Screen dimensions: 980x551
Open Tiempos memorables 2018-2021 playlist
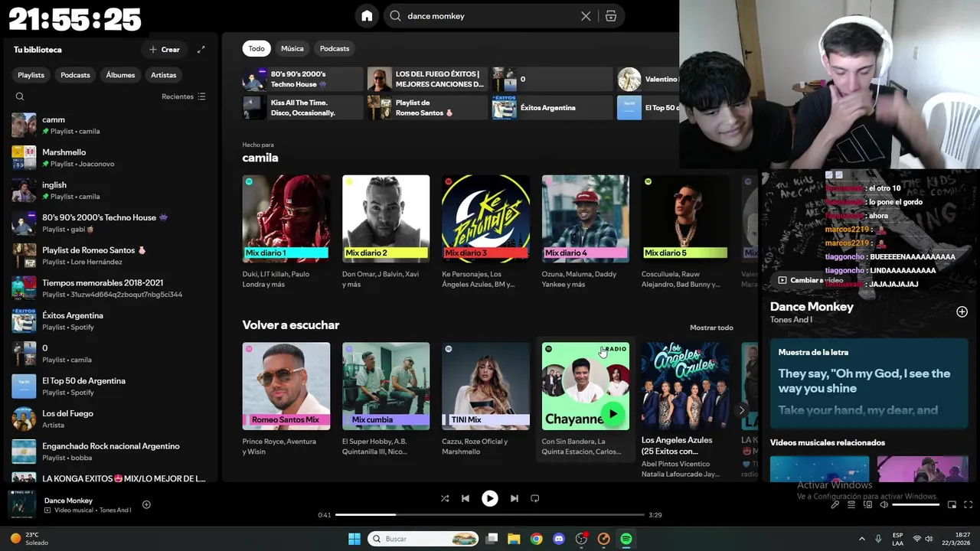coord(111,288)
